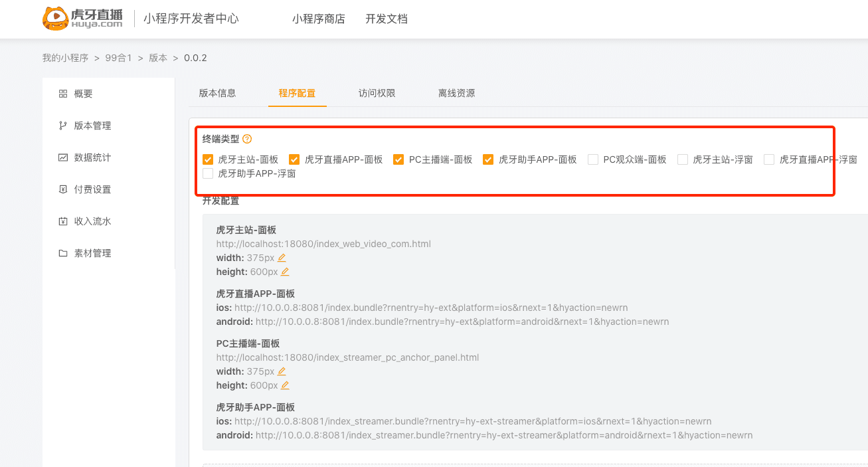Click the 虎牙直播APP-面板 heading in 开发配置

tap(255, 294)
